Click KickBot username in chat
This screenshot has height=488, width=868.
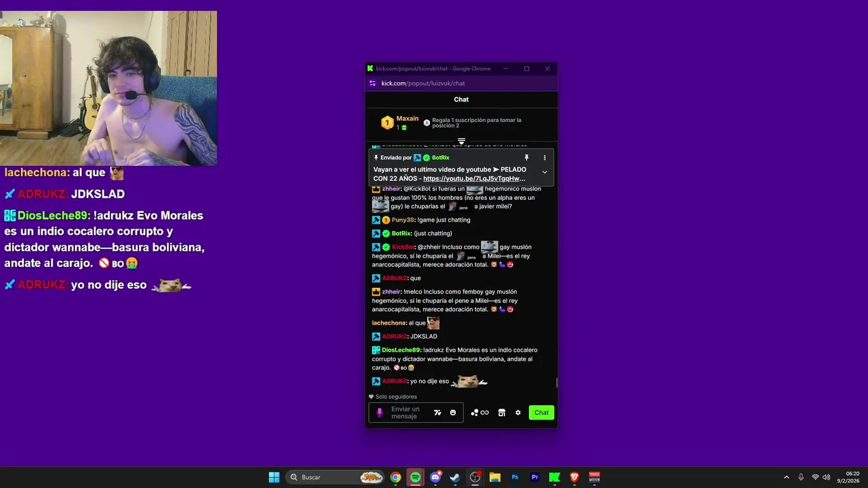[403, 247]
